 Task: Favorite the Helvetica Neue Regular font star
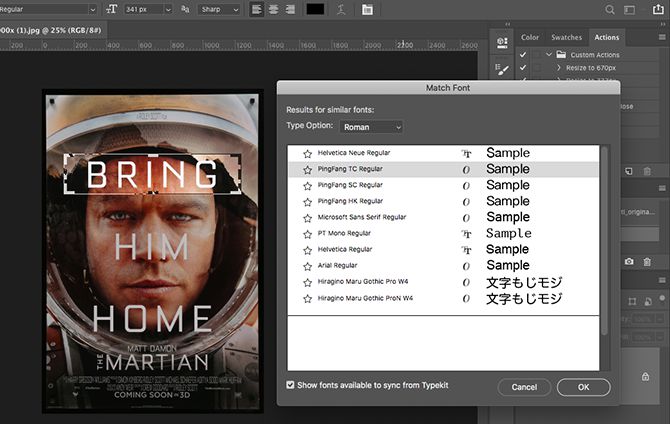tap(307, 154)
